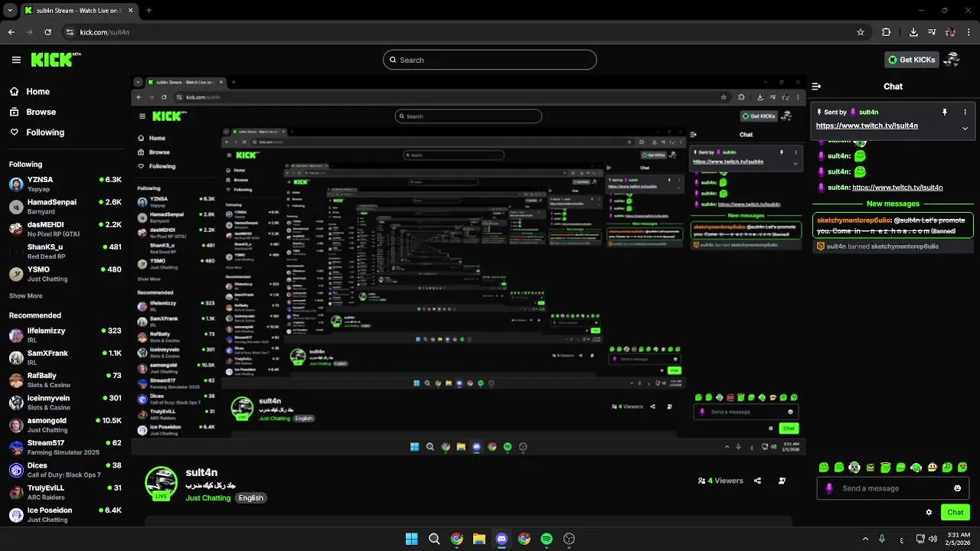
Task: Click the purple microphone badge in message box
Action: (829, 488)
